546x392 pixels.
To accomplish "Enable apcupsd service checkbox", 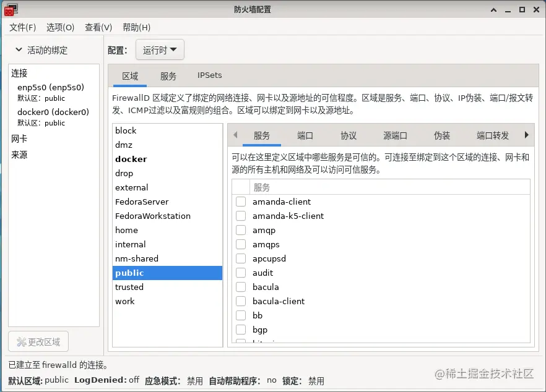I will point(241,259).
